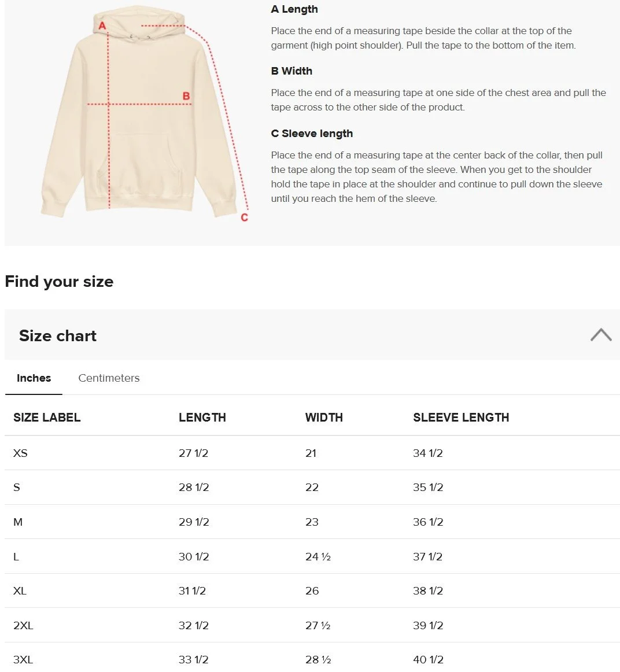Select the XS size row
620x672 pixels.
[x=312, y=453]
